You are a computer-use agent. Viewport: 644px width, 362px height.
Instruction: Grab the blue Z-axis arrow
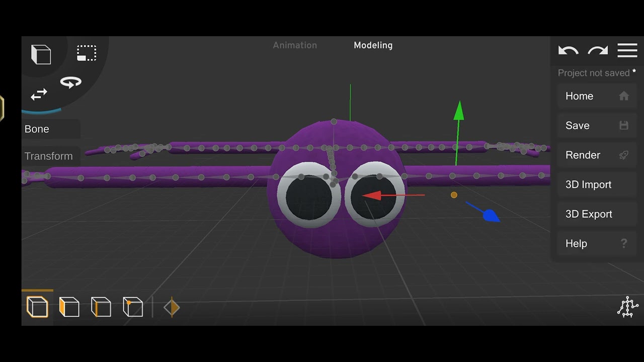(491, 216)
